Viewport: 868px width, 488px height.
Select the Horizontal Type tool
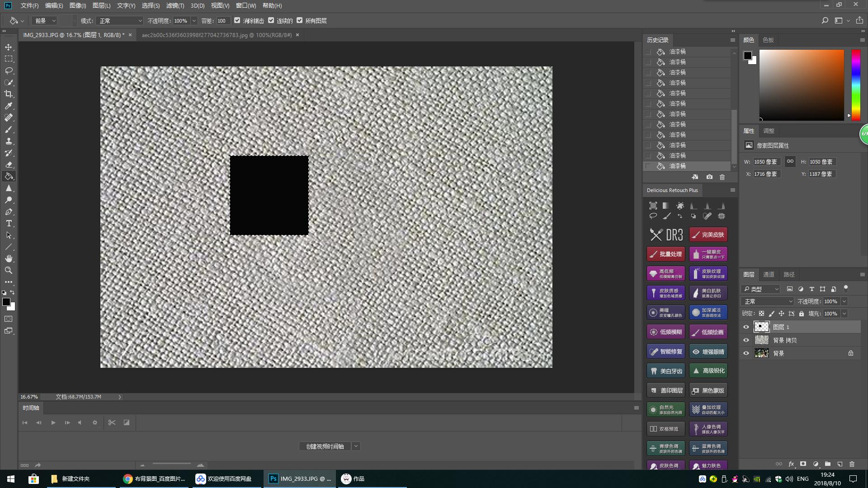pos(9,223)
